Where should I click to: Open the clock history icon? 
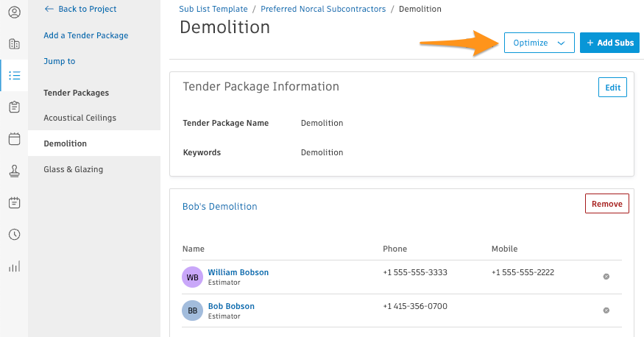14,235
